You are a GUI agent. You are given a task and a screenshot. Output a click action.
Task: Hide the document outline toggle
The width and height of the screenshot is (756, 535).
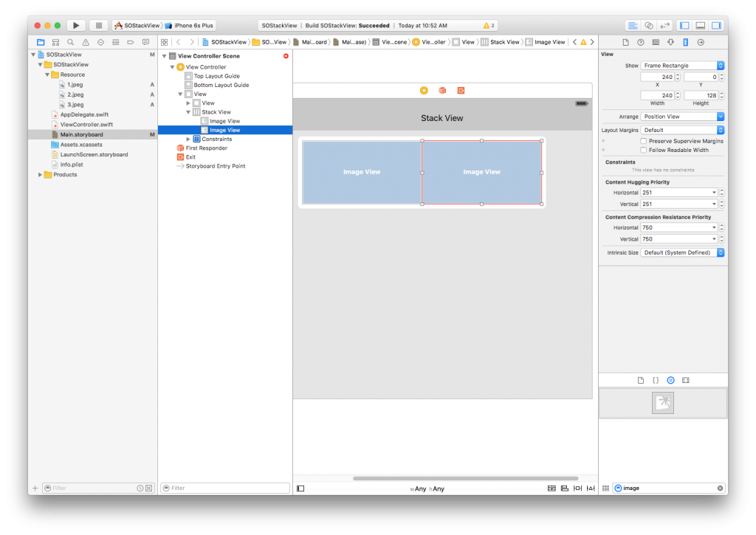pos(300,489)
